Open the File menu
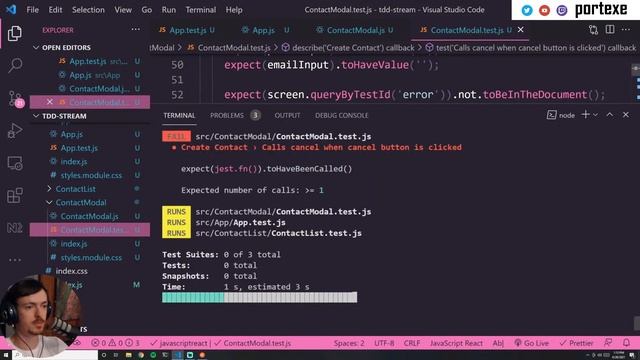640x360 pixels. pyautogui.click(x=33, y=10)
